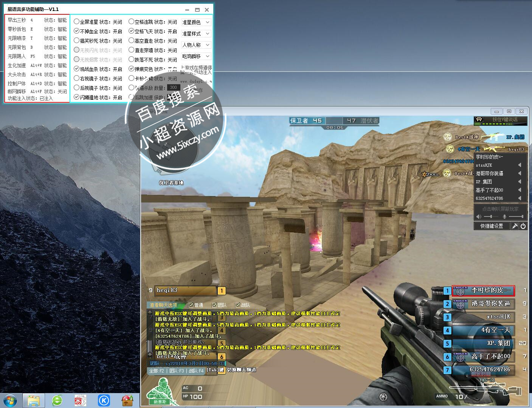Toggle 闪蹲遁地 option
The image size is (532, 408).
click(76, 97)
